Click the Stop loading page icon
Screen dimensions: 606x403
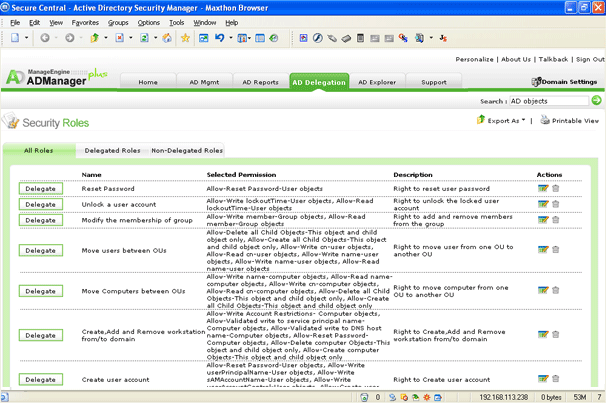tap(119, 38)
